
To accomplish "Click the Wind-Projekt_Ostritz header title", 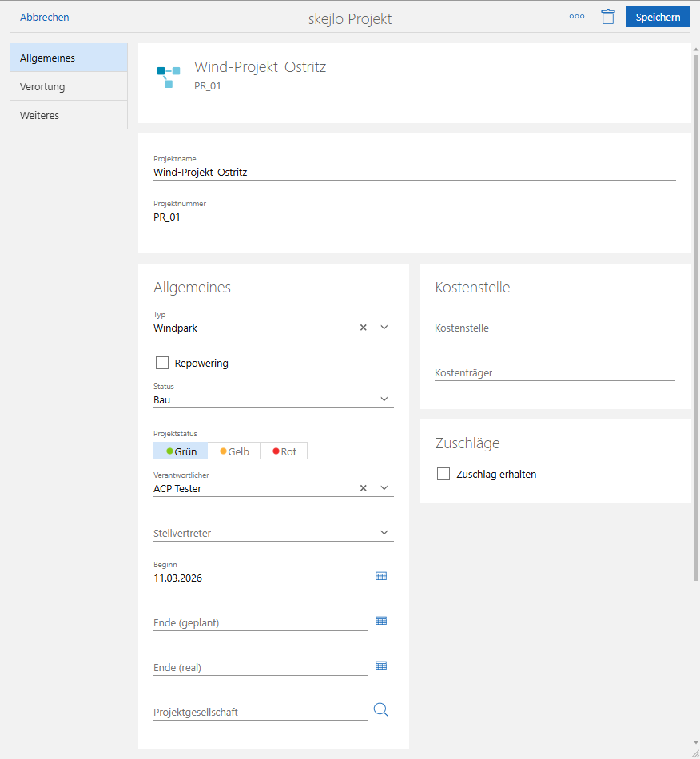I will click(260, 66).
